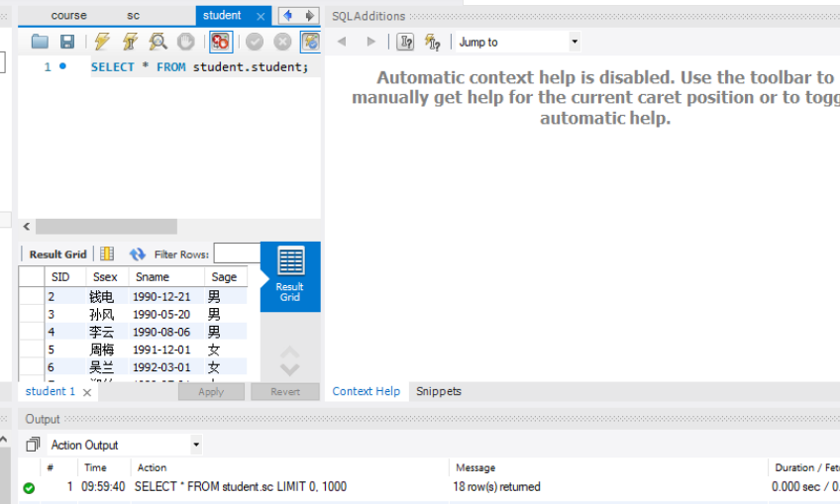Open the Snippets tab
The image size is (840, 504).
[x=439, y=391]
